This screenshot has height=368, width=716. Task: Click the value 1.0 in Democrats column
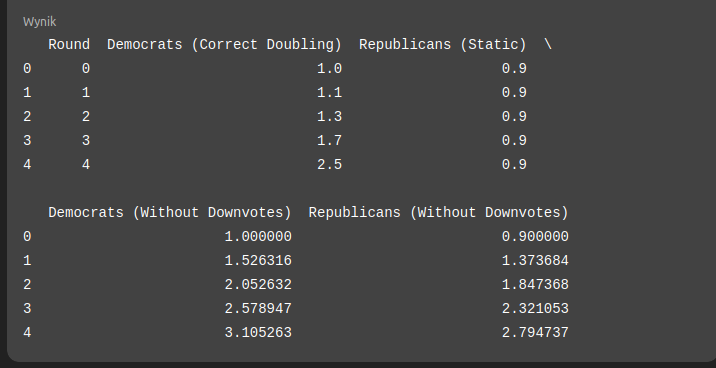point(330,69)
